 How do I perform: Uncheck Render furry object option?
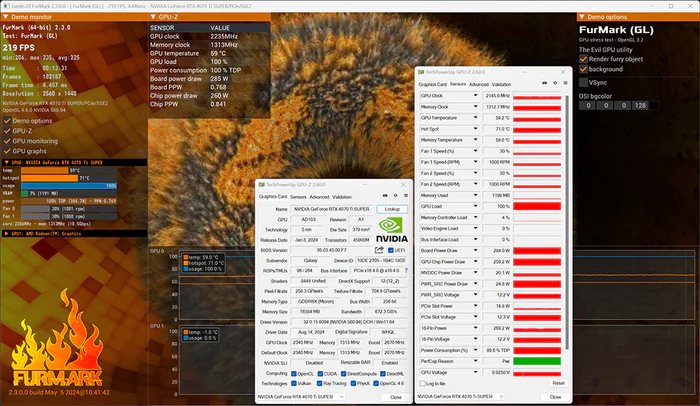(x=583, y=59)
